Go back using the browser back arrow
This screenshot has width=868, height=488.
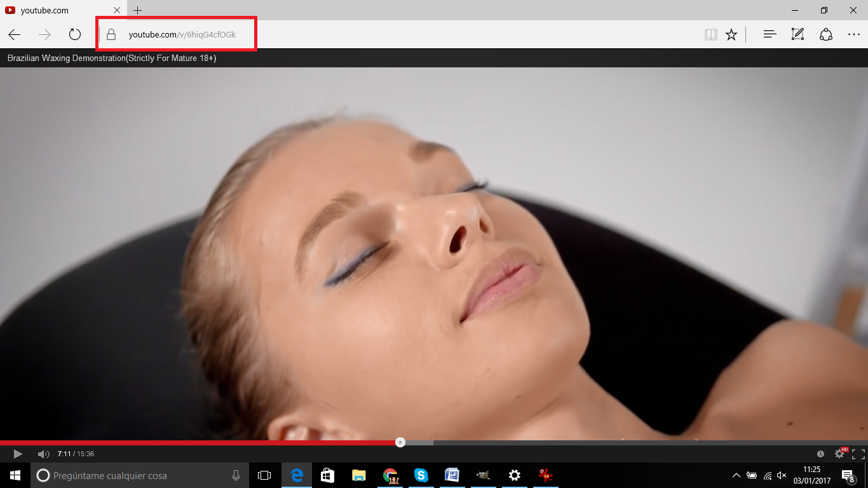click(x=14, y=35)
